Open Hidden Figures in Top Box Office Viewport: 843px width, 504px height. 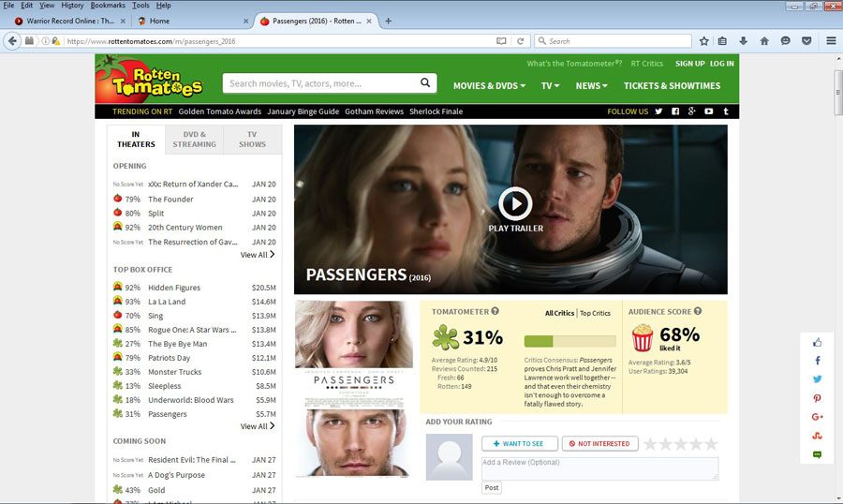point(174,288)
